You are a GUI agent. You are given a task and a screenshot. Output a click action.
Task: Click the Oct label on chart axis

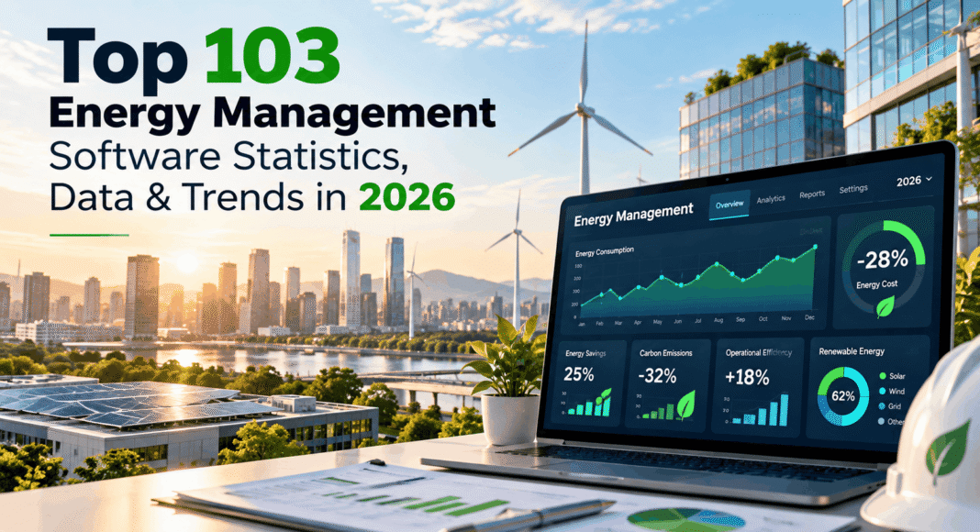pos(763,318)
